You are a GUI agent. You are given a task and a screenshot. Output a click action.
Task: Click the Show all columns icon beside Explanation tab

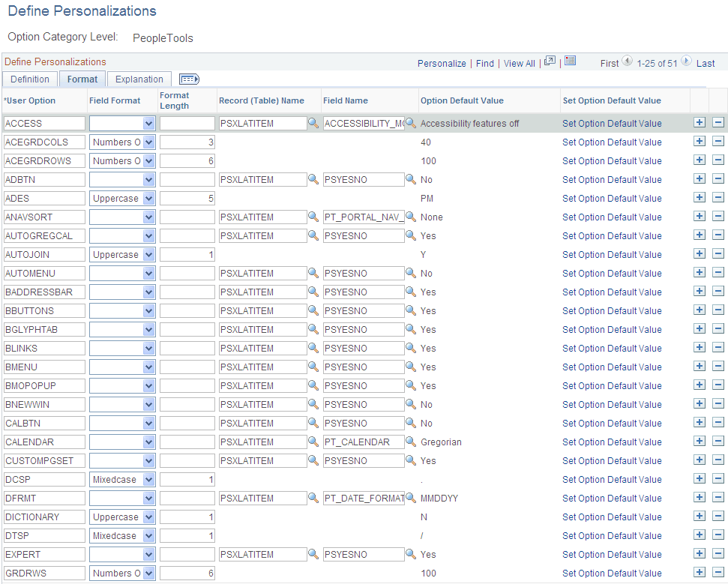point(189,79)
